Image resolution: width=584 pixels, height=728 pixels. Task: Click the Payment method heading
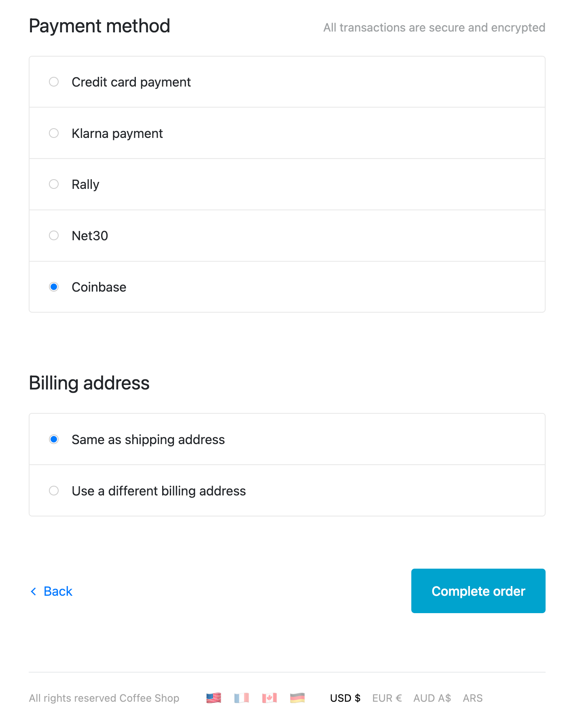point(99,26)
